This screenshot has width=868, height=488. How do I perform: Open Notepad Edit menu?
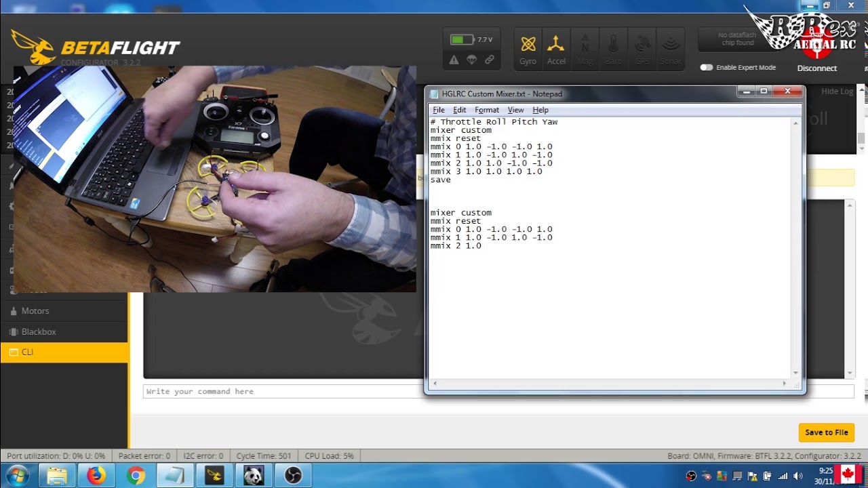[x=460, y=110]
